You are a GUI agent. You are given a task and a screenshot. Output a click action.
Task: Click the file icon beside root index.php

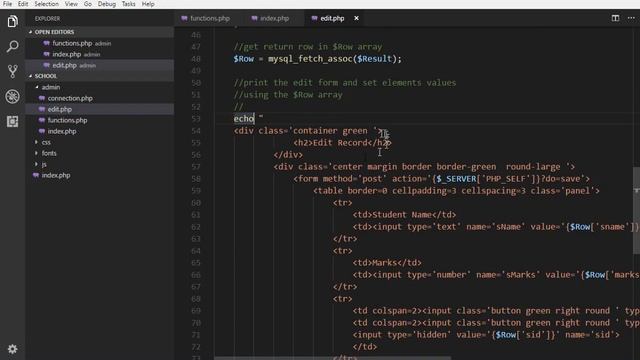tap(36, 175)
